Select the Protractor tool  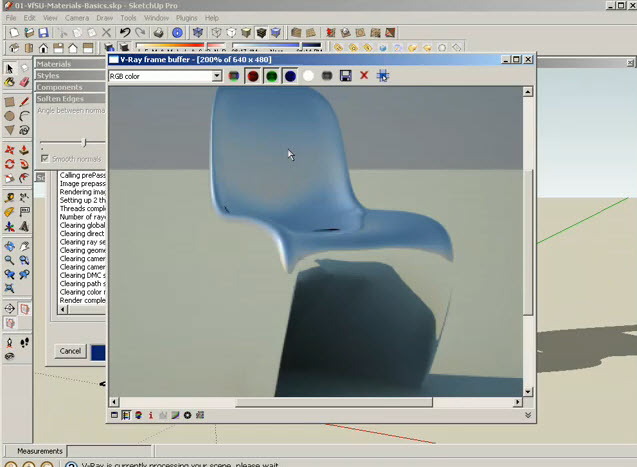point(24,198)
